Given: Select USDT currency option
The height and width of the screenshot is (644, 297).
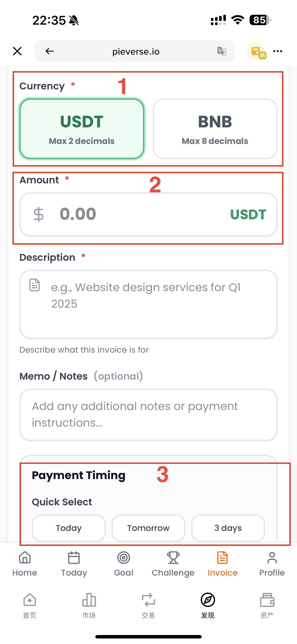Looking at the screenshot, I should pos(82,129).
